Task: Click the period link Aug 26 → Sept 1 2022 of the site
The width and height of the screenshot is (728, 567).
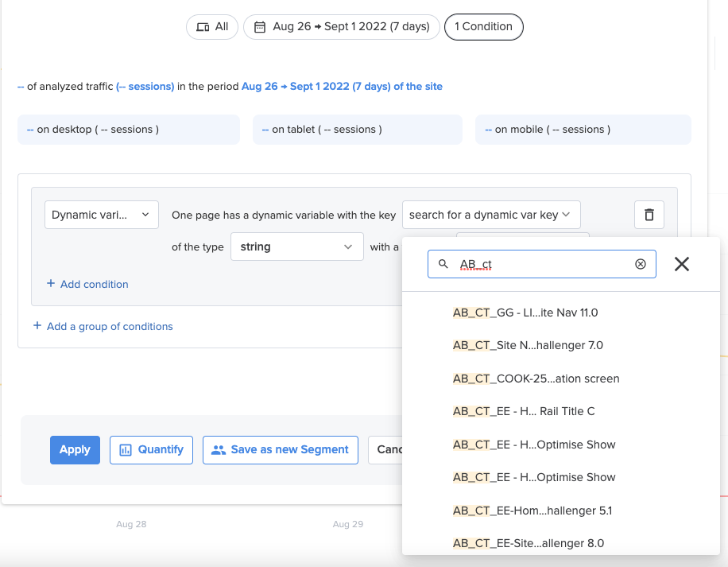Action: tap(342, 87)
